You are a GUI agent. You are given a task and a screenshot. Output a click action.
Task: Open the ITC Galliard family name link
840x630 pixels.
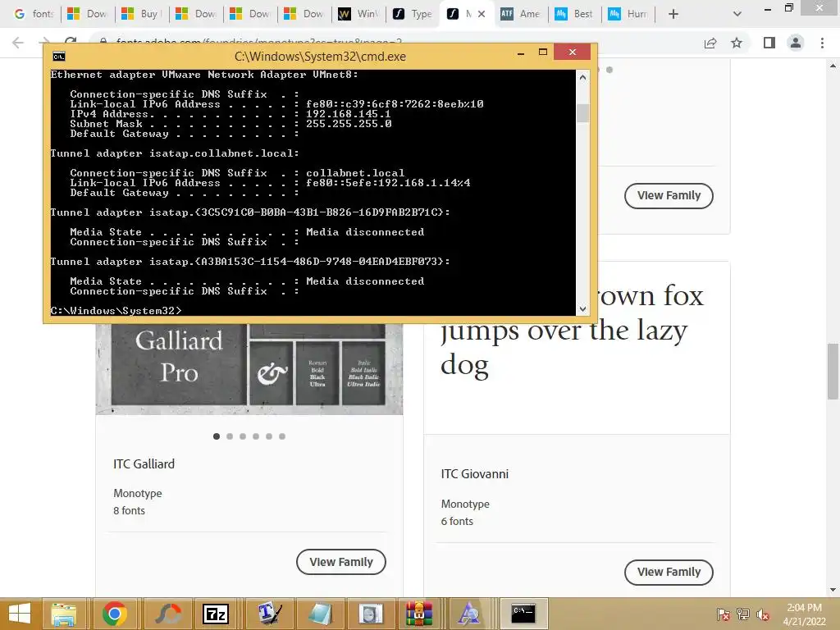(x=144, y=464)
